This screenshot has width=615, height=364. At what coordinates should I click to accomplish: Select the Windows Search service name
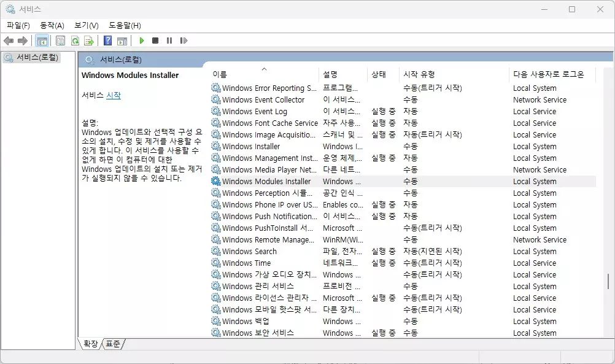(249, 252)
